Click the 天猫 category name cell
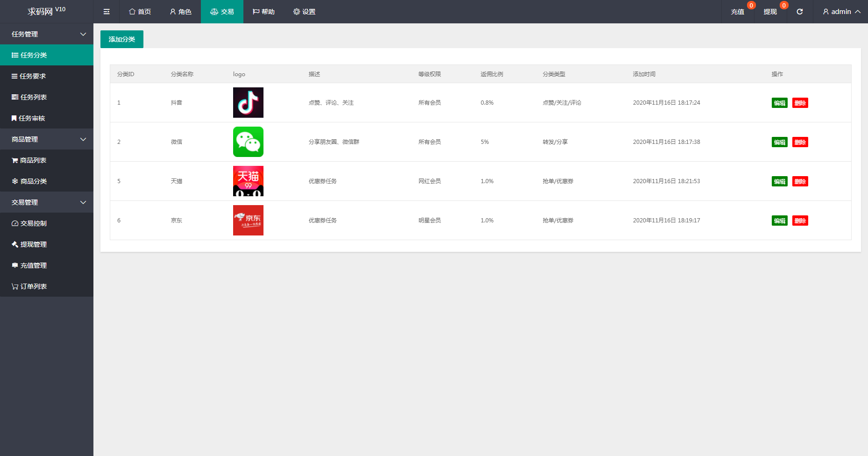The image size is (868, 456). click(x=177, y=181)
